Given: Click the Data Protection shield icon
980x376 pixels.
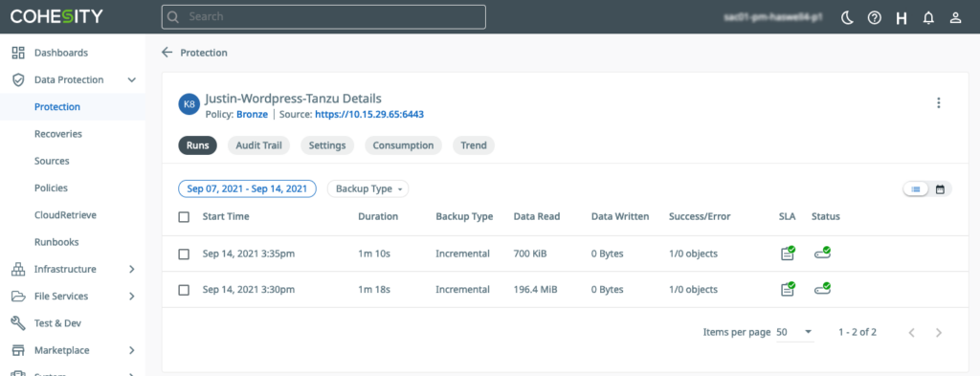Looking at the screenshot, I should (18, 79).
